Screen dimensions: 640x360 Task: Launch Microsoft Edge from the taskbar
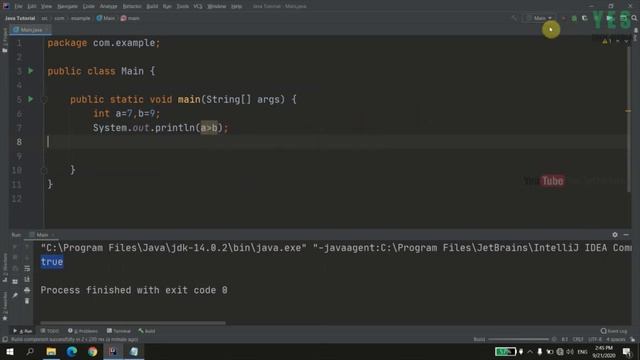(x=72, y=351)
